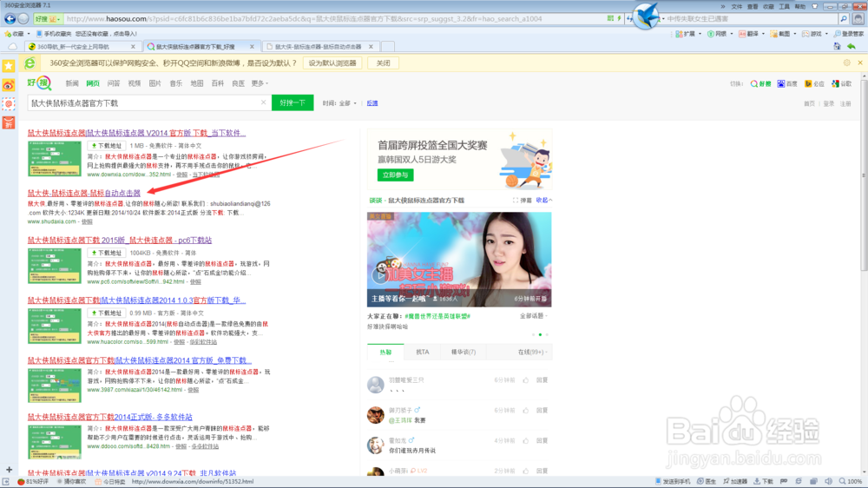Open the 文件 menu in title bar
The height and width of the screenshot is (488, 868).
point(737,7)
